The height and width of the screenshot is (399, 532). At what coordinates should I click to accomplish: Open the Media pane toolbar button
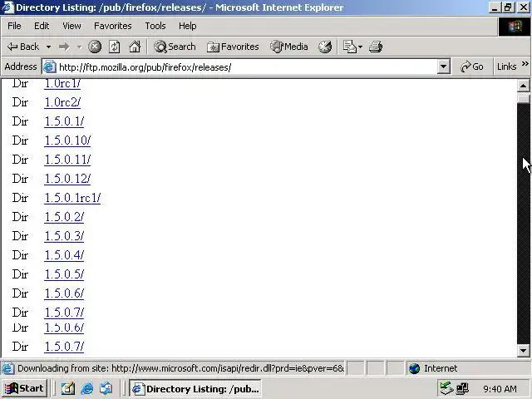coord(289,47)
